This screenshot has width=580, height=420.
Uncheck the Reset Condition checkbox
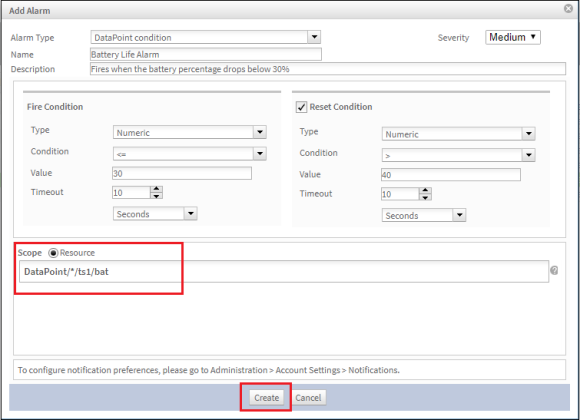point(301,107)
